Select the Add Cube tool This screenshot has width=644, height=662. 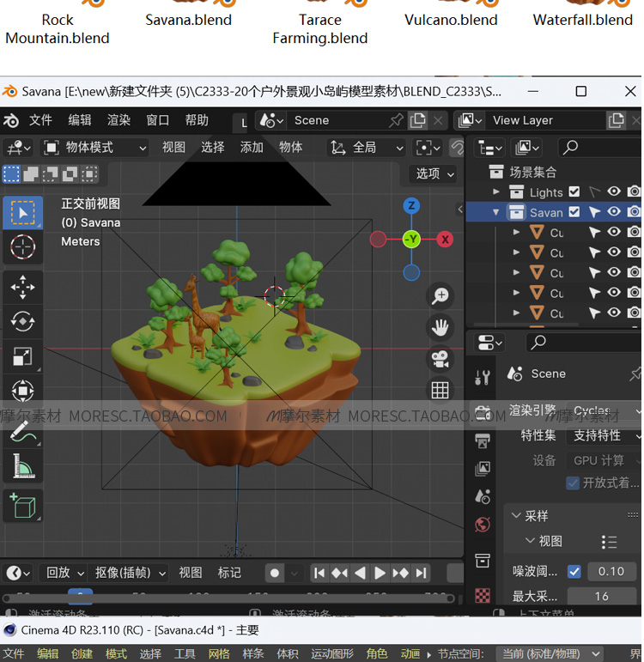[x=23, y=507]
